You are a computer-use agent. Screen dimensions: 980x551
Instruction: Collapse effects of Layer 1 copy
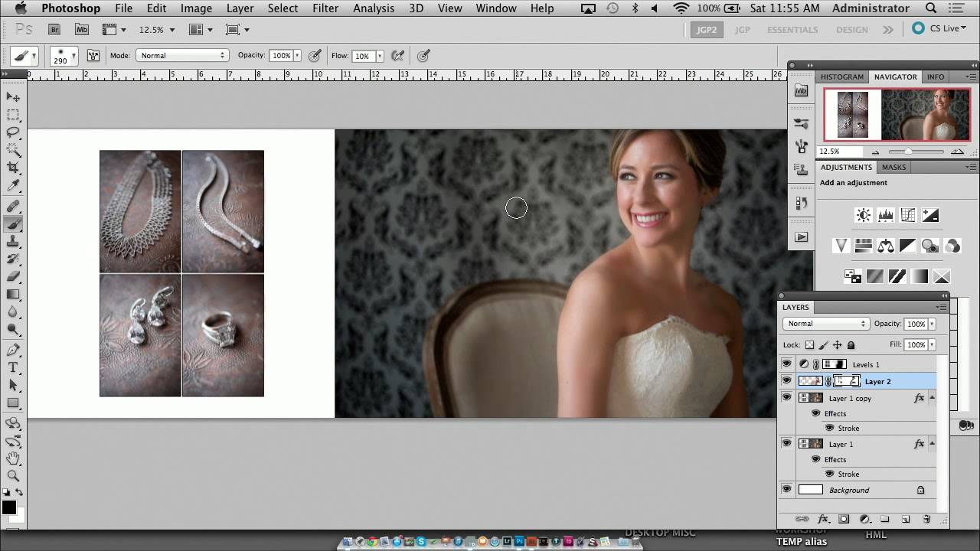tap(932, 398)
